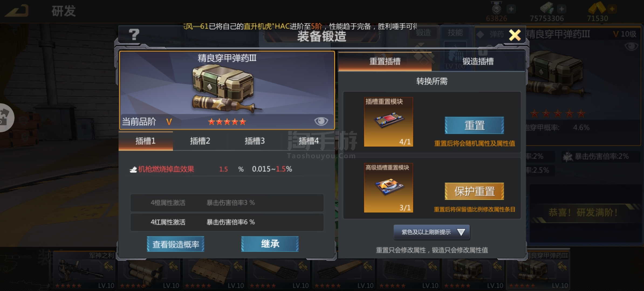The image size is (644, 291).
Task: Toggle the eye icon on background panel
Action: (x=631, y=47)
